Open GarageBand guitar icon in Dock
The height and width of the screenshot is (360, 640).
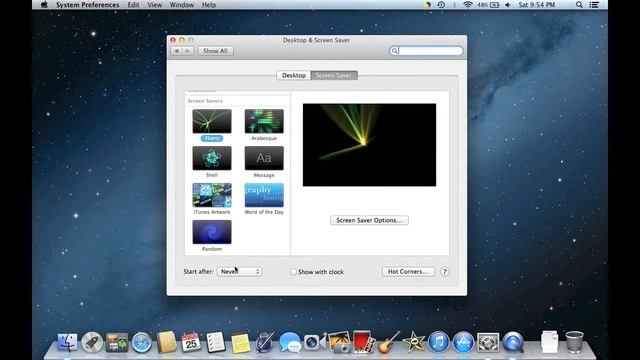point(389,342)
